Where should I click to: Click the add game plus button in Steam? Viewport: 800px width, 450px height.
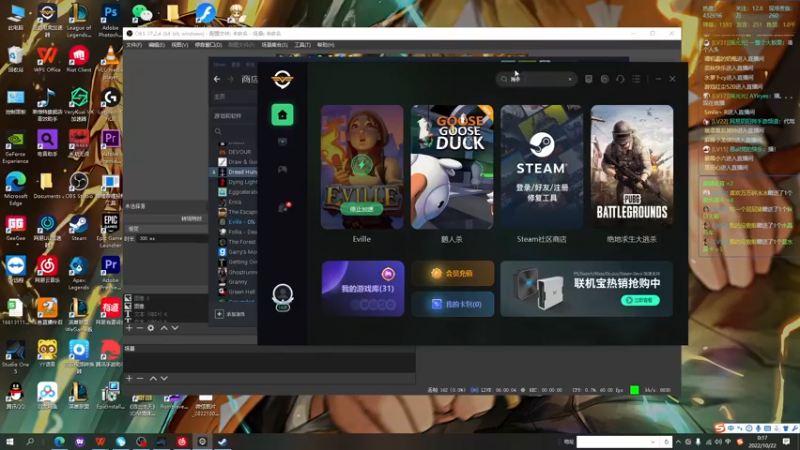pyautogui.click(x=219, y=314)
